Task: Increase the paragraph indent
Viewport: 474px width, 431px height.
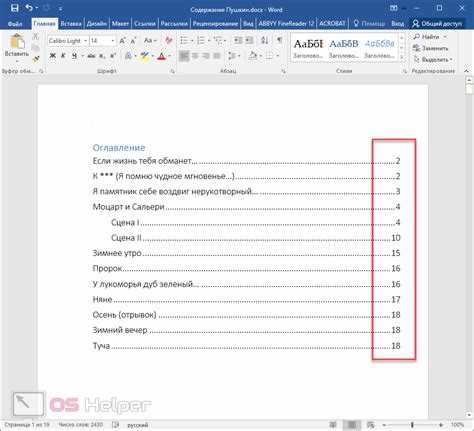Action: pos(249,41)
